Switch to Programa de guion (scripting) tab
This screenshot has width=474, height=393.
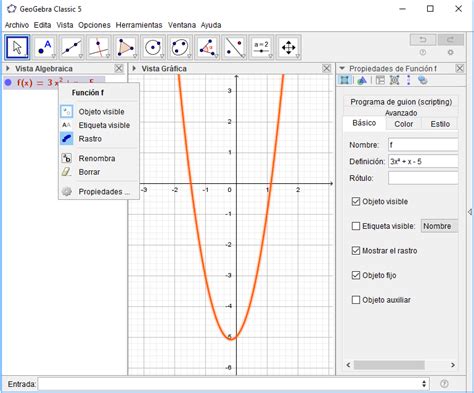401,102
